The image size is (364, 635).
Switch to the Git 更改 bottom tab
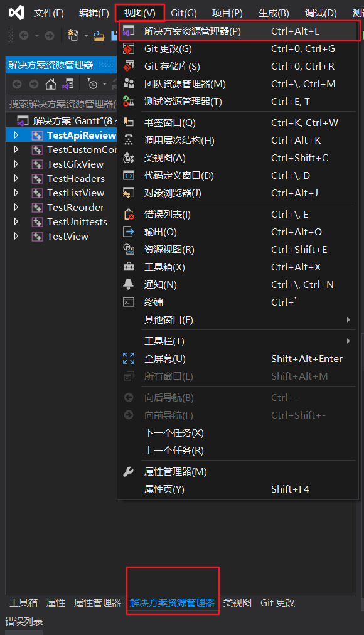tap(278, 602)
